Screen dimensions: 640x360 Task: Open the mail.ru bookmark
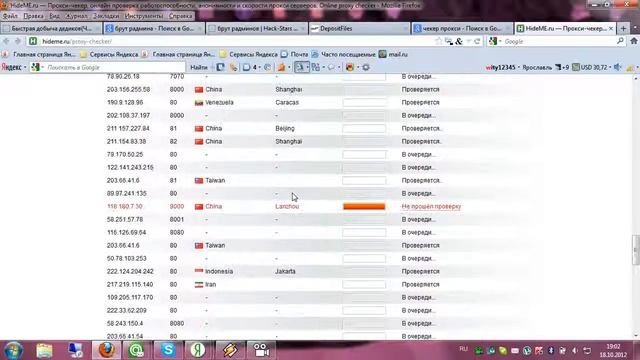click(393, 54)
